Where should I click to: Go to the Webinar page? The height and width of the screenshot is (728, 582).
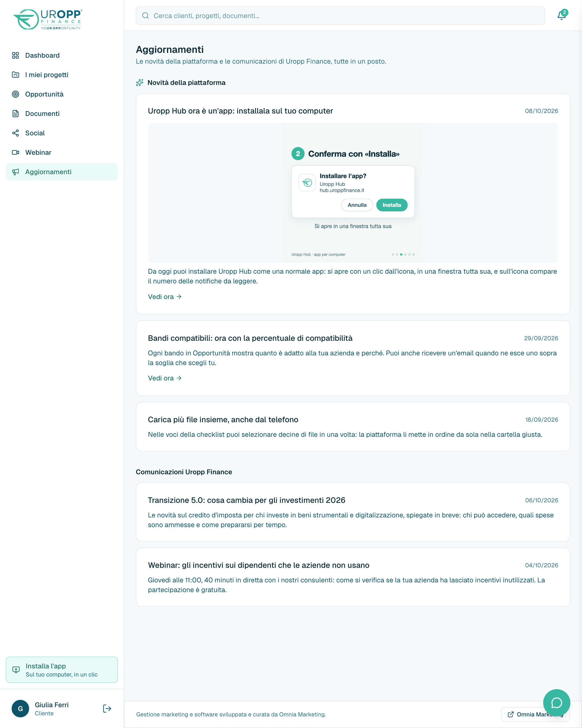(62, 152)
